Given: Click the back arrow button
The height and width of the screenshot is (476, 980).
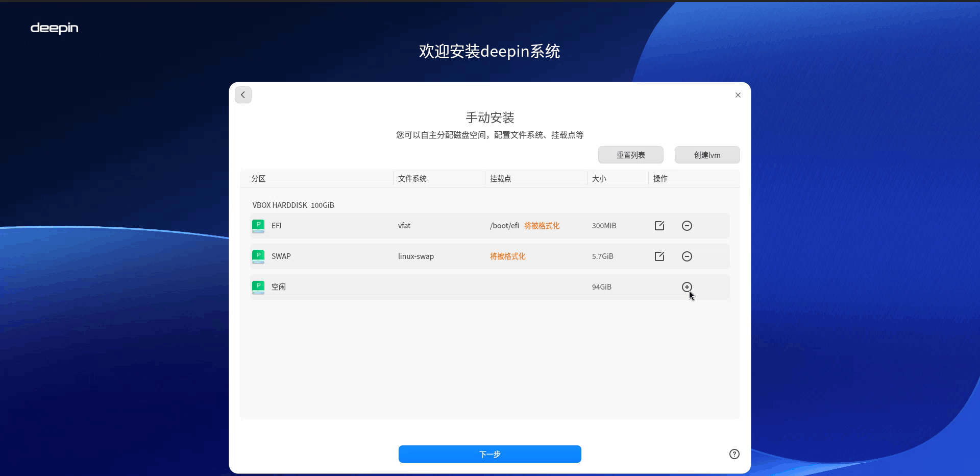Looking at the screenshot, I should point(243,95).
